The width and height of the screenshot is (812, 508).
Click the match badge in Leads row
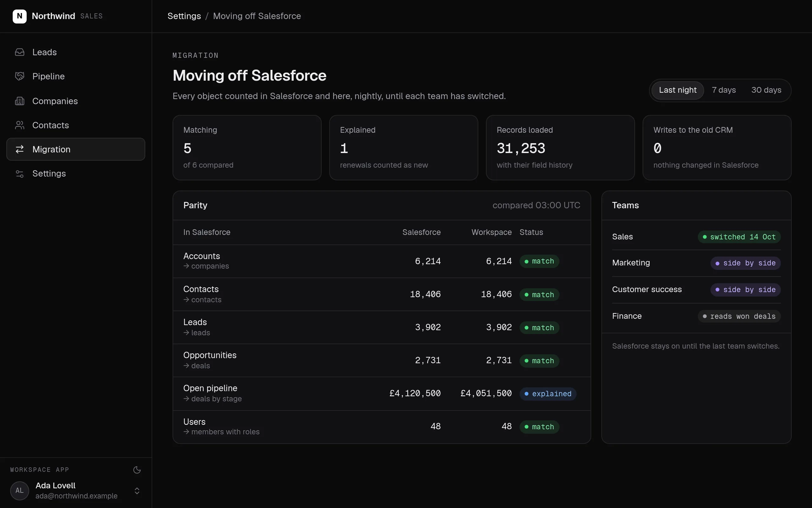point(539,328)
